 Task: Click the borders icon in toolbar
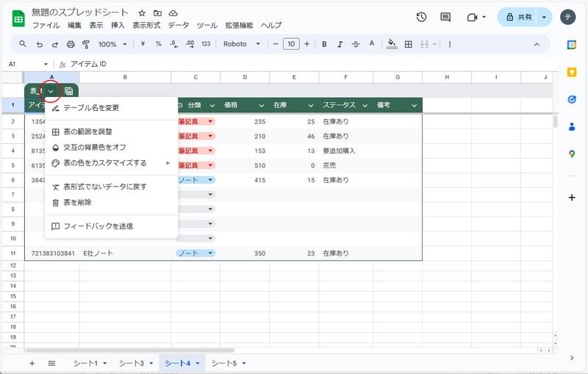409,44
